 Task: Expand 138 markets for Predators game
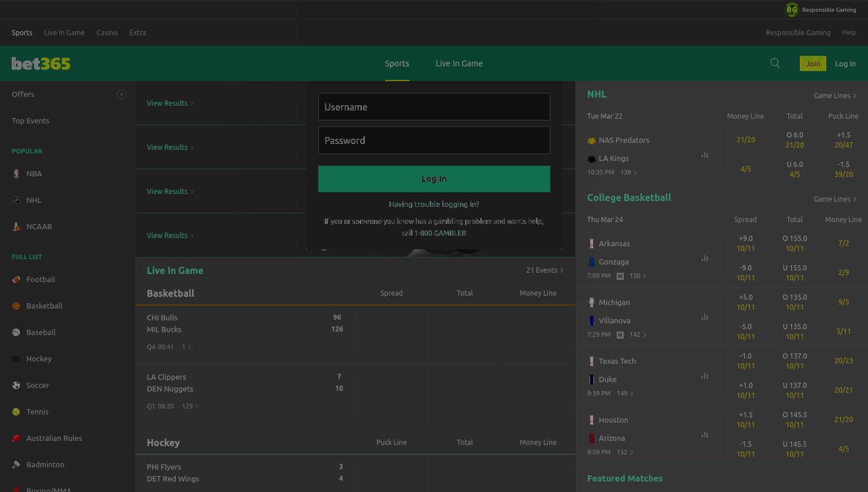628,172
